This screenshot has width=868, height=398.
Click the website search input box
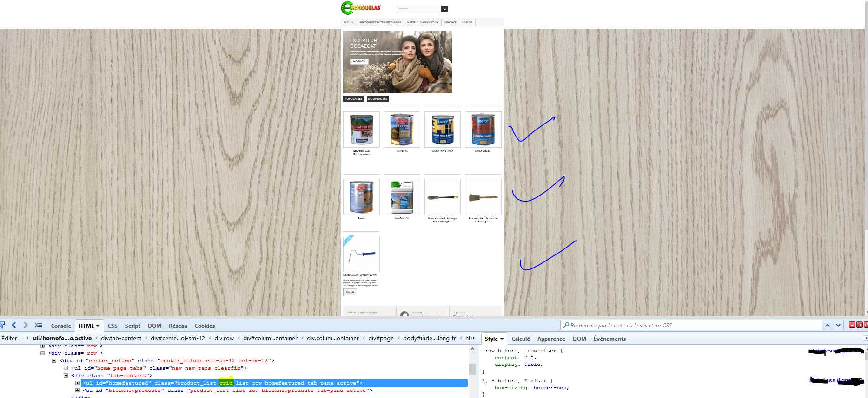[x=418, y=9]
